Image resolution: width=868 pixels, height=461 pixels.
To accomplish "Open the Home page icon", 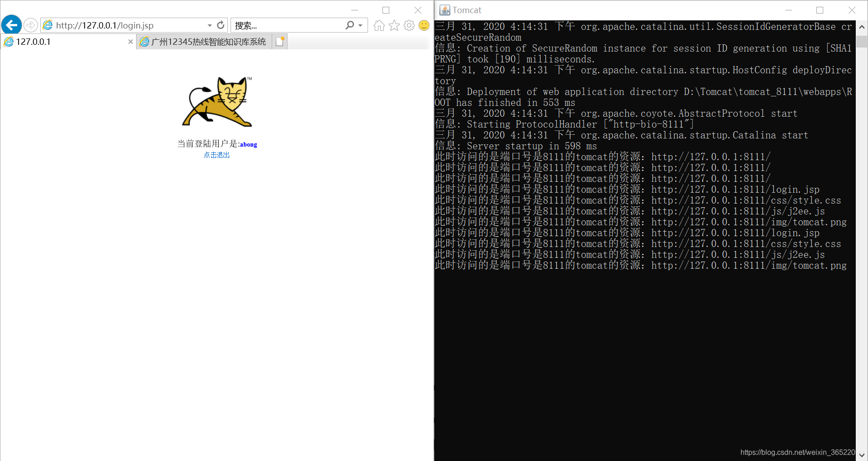I will coord(379,25).
